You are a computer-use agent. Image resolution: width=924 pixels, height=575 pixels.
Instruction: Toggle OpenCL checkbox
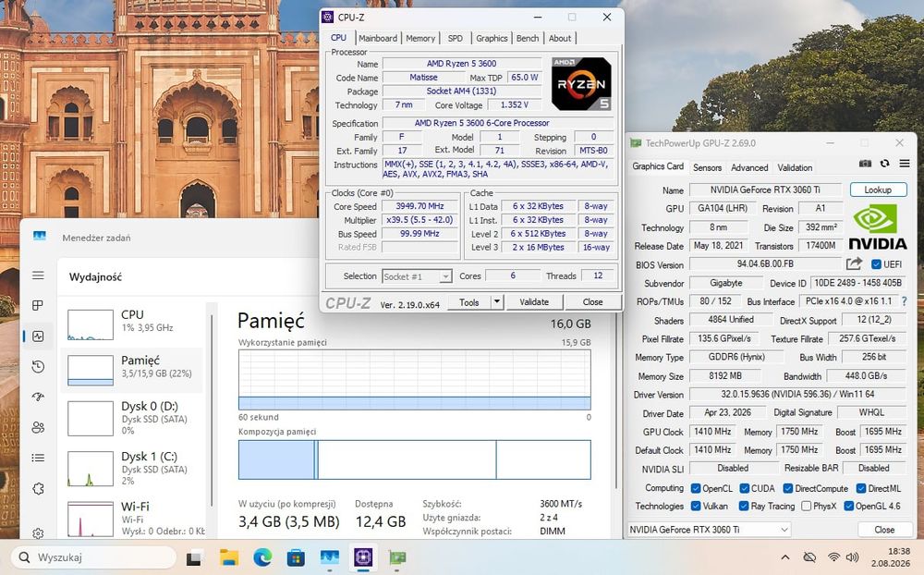click(x=696, y=488)
